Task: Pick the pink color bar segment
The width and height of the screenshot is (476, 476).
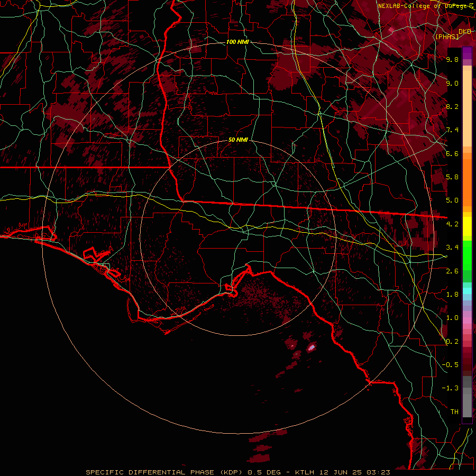Action: coord(467,321)
